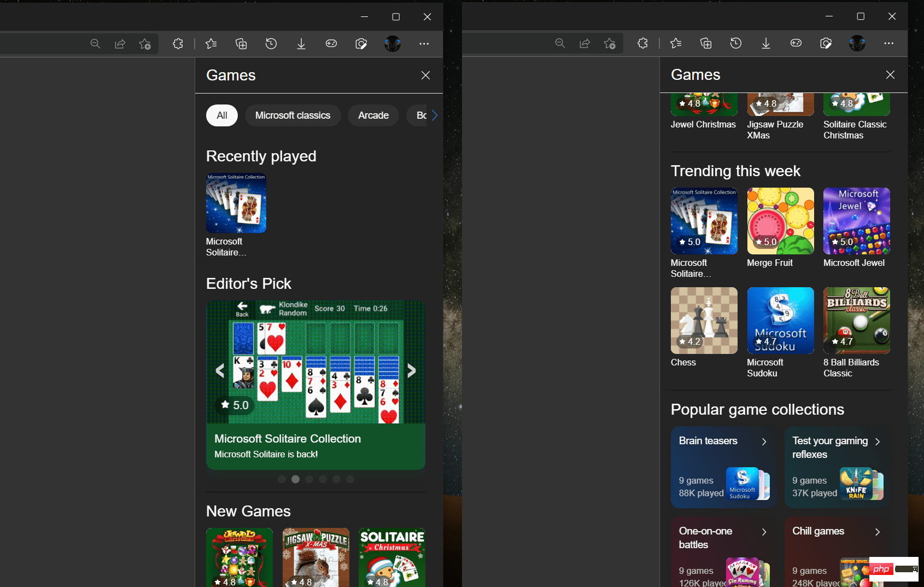This screenshot has height=587, width=924.
Task: Open the shield-edit icon in right window toolbar
Action: pos(826,43)
